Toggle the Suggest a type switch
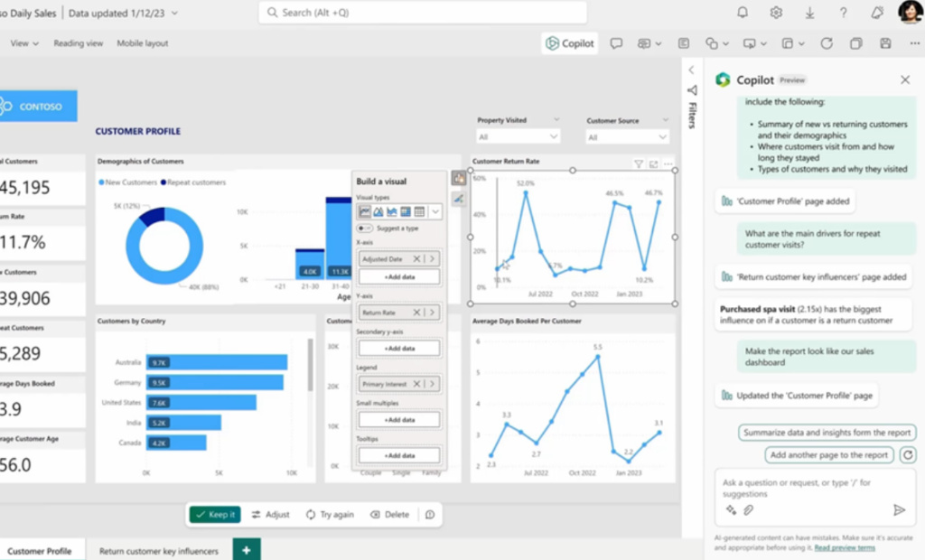Image resolution: width=925 pixels, height=560 pixels. 365,229
